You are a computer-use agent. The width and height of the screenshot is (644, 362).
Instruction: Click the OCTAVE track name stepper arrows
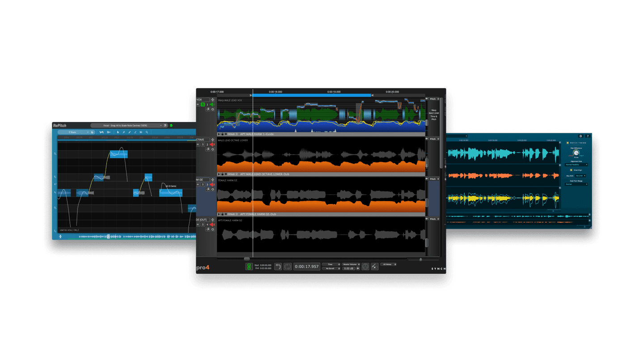213,140
